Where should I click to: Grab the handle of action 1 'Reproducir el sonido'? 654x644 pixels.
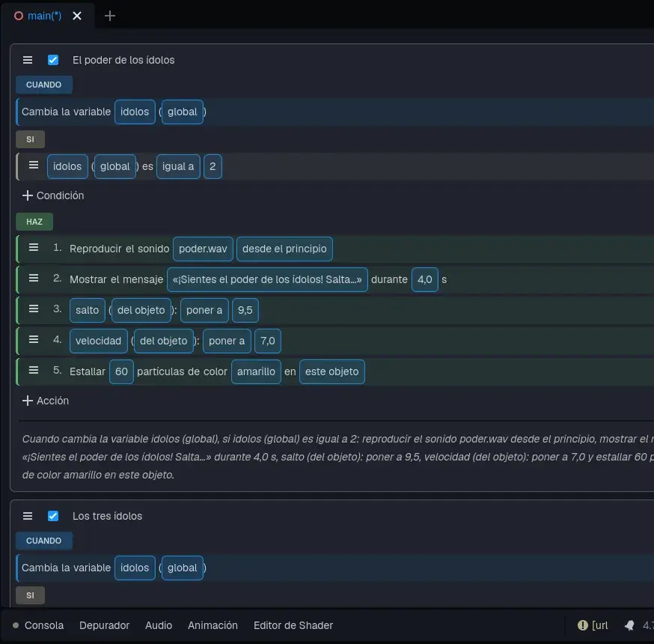pyautogui.click(x=34, y=248)
